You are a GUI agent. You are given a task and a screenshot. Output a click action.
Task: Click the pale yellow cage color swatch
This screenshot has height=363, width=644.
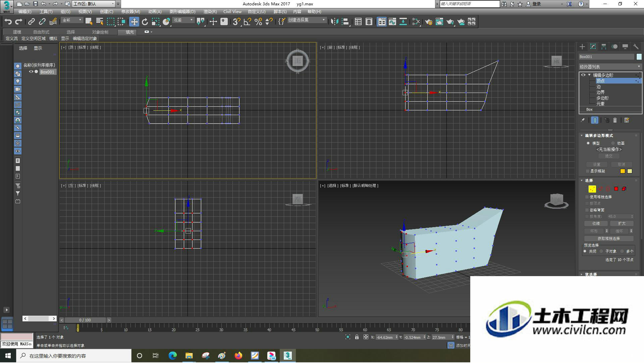pyautogui.click(x=630, y=171)
